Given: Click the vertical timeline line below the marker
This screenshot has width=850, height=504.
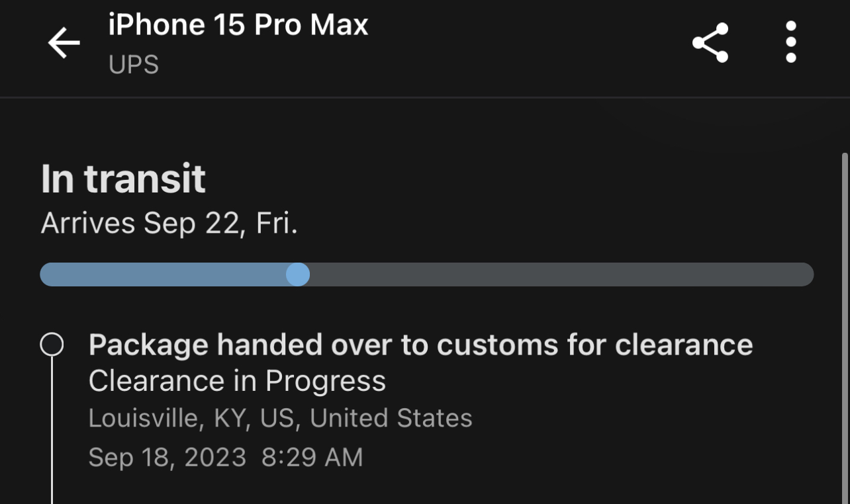Looking at the screenshot, I should (52, 430).
